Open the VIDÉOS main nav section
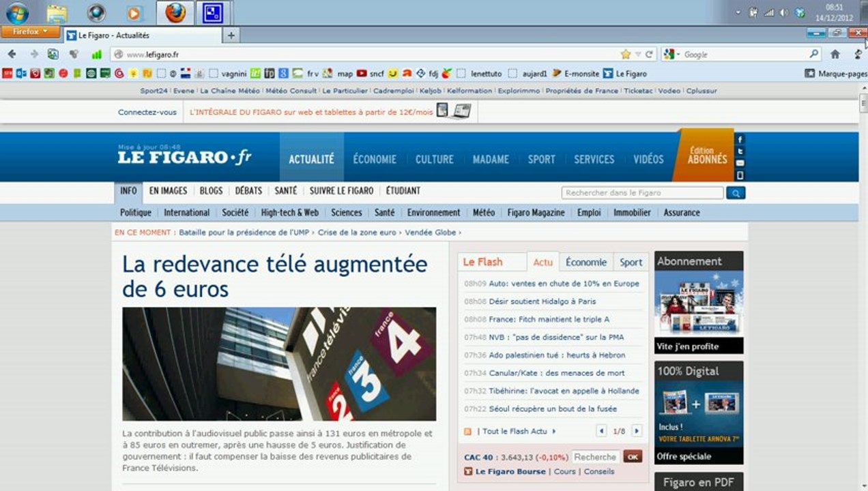The image size is (868, 491). [648, 159]
